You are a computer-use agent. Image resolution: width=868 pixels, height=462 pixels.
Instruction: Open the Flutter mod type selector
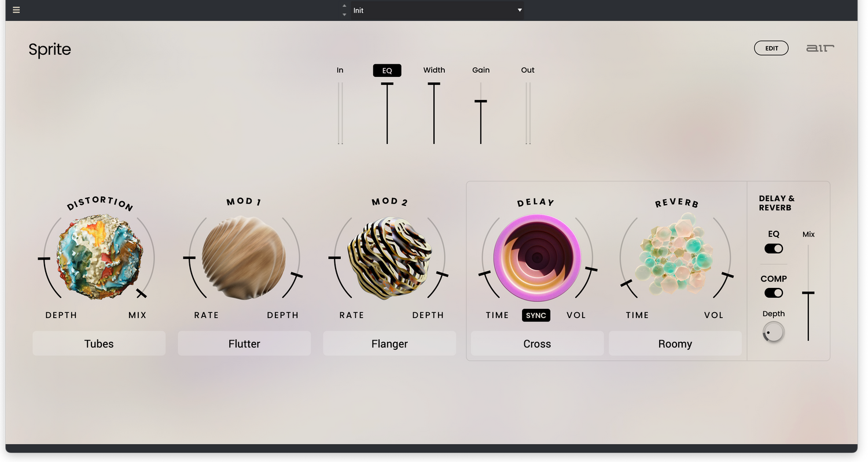(244, 343)
